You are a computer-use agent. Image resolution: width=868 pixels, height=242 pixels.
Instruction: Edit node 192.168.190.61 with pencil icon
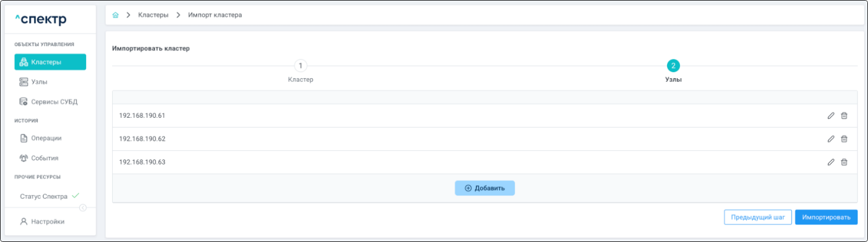(831, 116)
